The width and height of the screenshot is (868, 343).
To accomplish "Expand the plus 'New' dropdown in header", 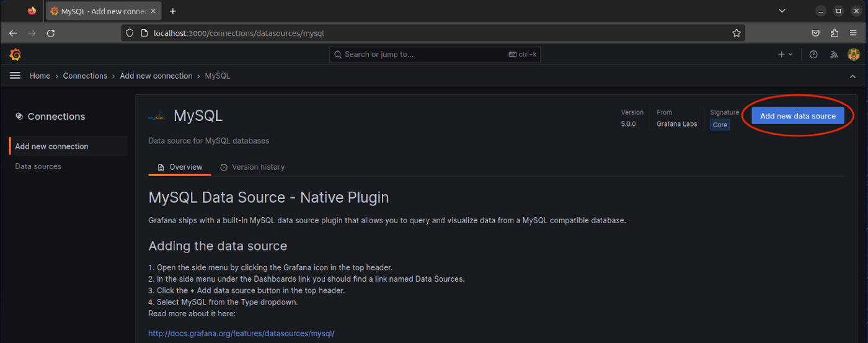I will coord(785,55).
